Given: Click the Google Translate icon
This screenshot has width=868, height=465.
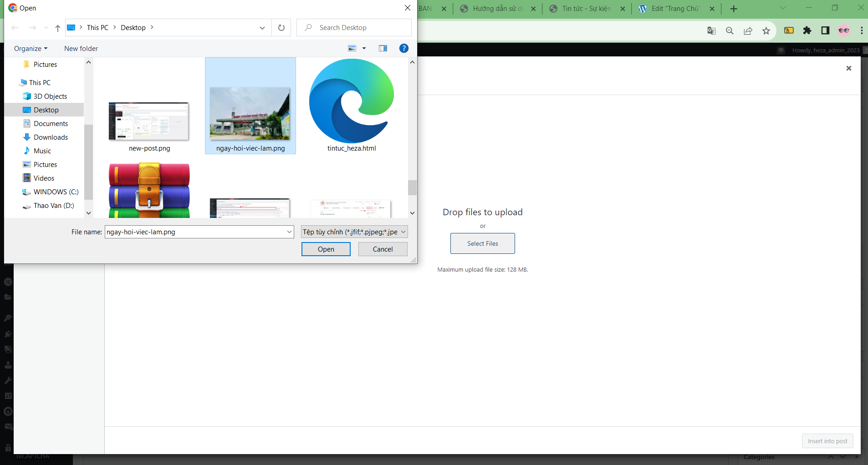Looking at the screenshot, I should click(x=711, y=30).
